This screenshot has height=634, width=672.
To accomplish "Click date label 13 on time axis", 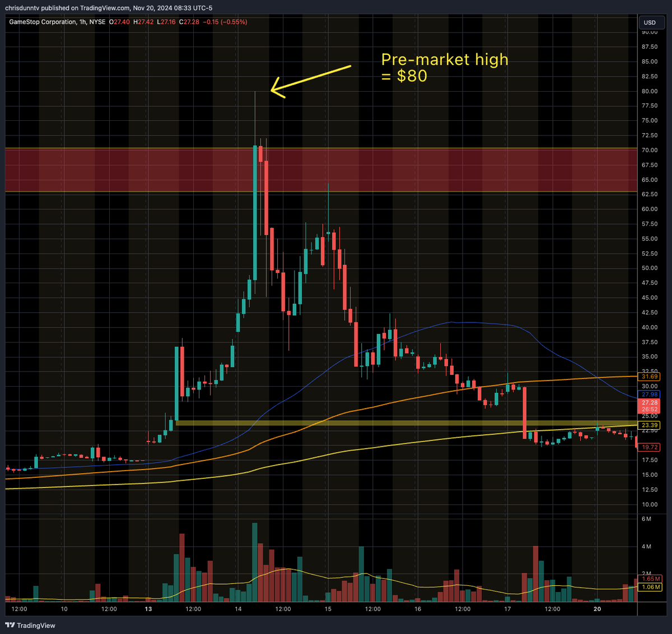I will 148,609.
